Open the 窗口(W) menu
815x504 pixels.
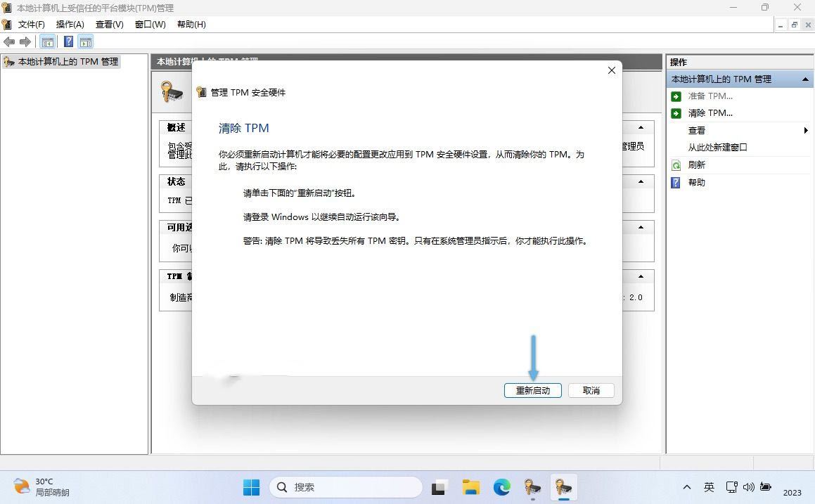[x=150, y=25]
